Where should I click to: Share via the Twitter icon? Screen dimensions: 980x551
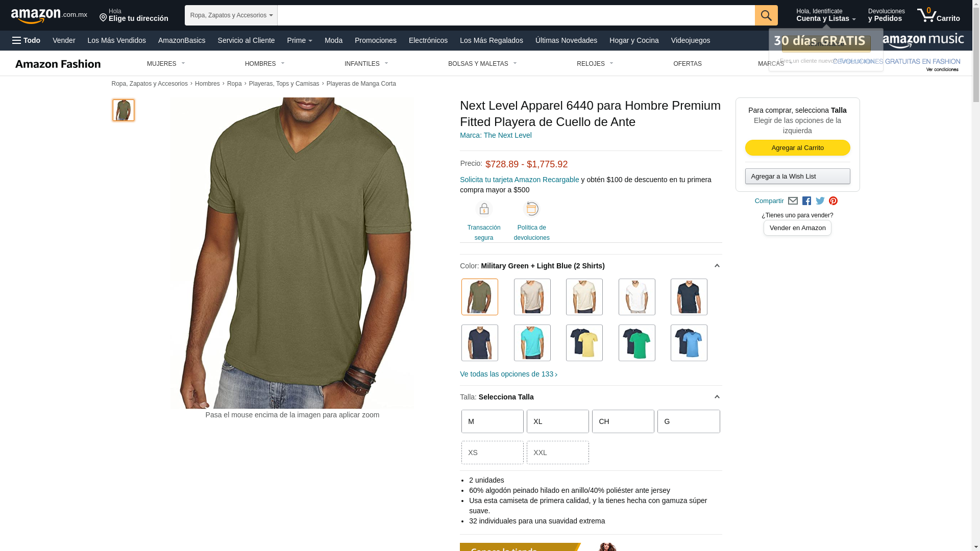point(820,201)
